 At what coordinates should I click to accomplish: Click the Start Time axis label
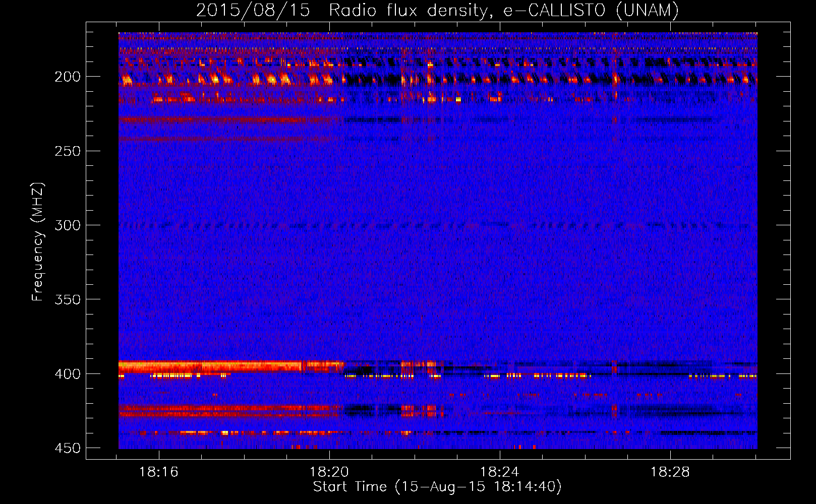point(437,487)
